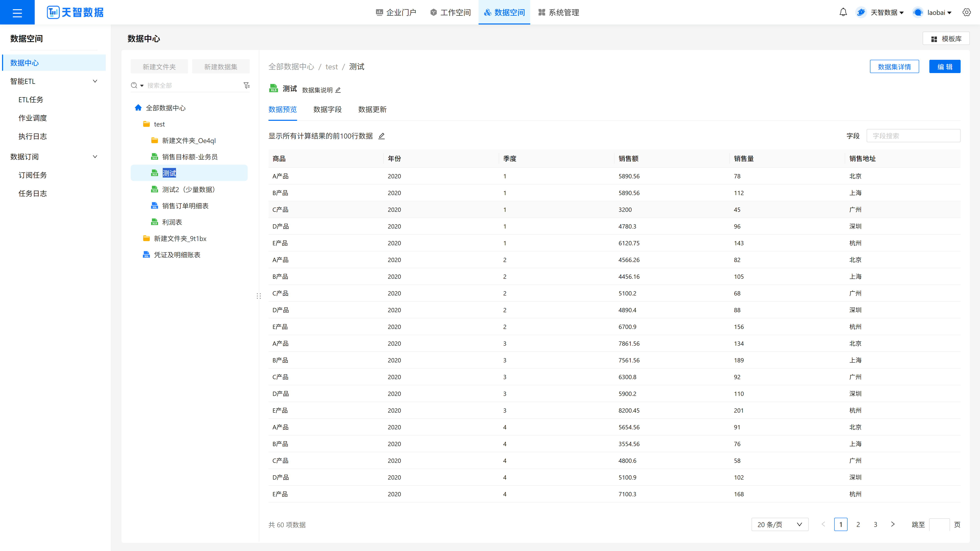The image size is (980, 551).
Task: Click the SQL icon of 销售订单明细表
Action: point(155,206)
